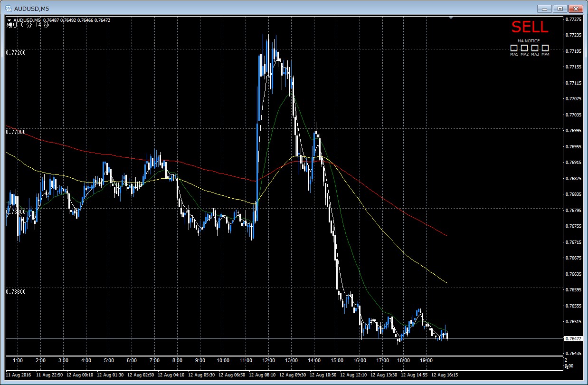Click the 0.77200 price level label
588x385 pixels.
(x=16, y=53)
